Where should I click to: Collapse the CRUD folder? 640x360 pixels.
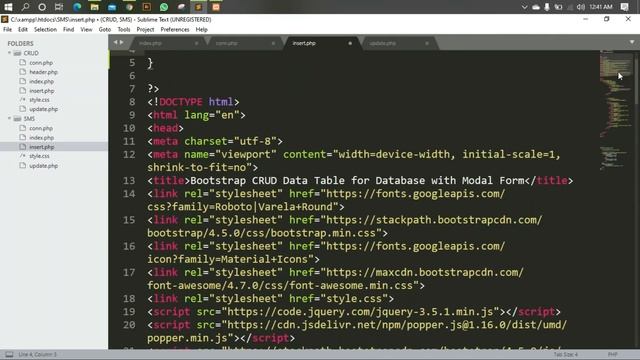coord(9,53)
